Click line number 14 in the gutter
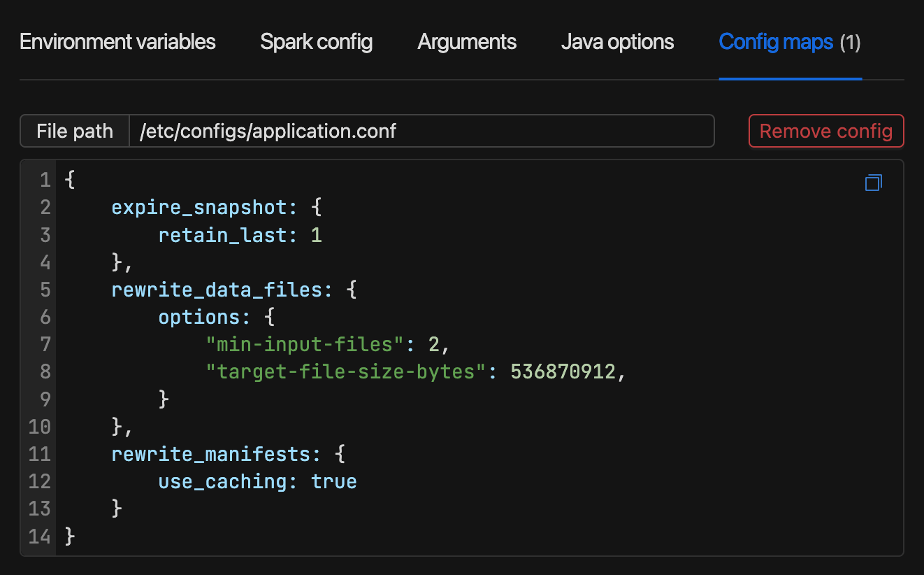 tap(39, 537)
